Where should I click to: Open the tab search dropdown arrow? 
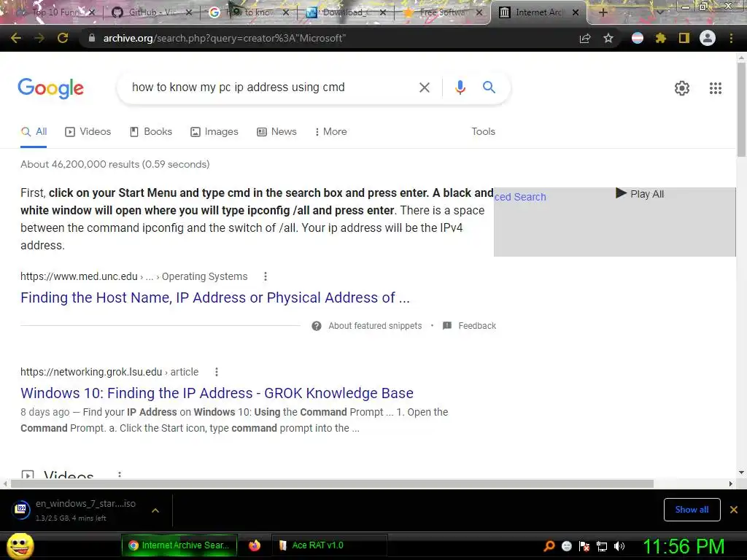click(x=659, y=12)
